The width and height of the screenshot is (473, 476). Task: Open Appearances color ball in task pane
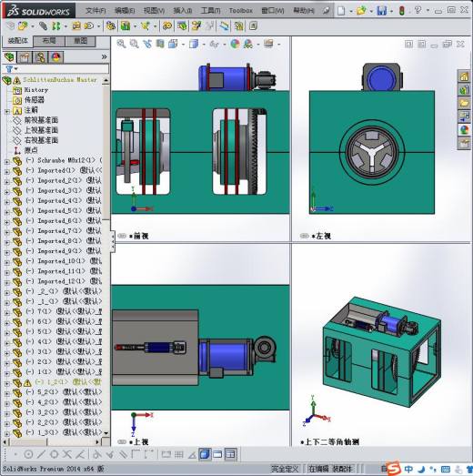point(464,130)
